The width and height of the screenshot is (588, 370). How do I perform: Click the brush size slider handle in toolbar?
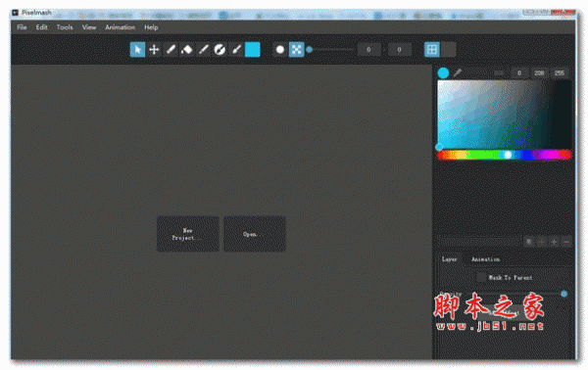tap(310, 50)
